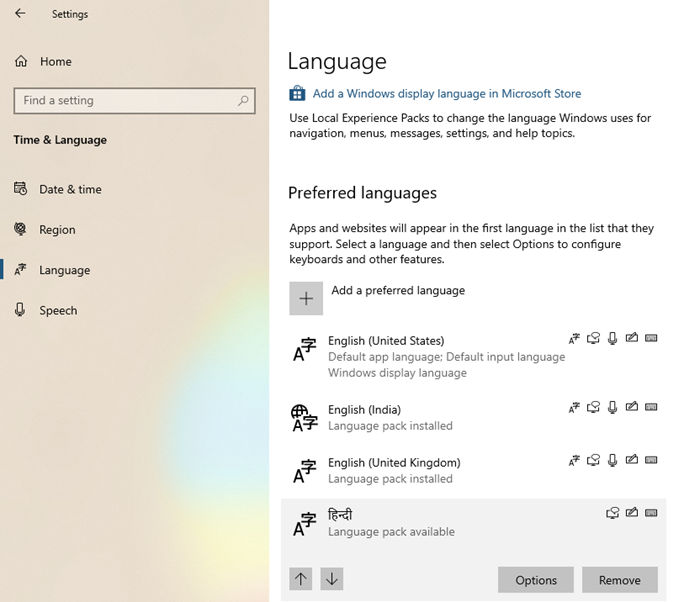Go back using the back arrow

point(20,13)
